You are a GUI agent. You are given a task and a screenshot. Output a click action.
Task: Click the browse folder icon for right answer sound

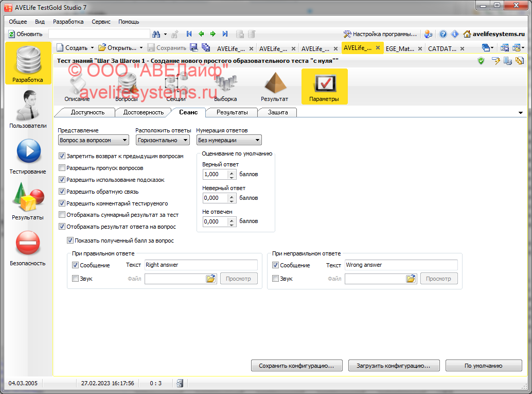[x=211, y=279]
